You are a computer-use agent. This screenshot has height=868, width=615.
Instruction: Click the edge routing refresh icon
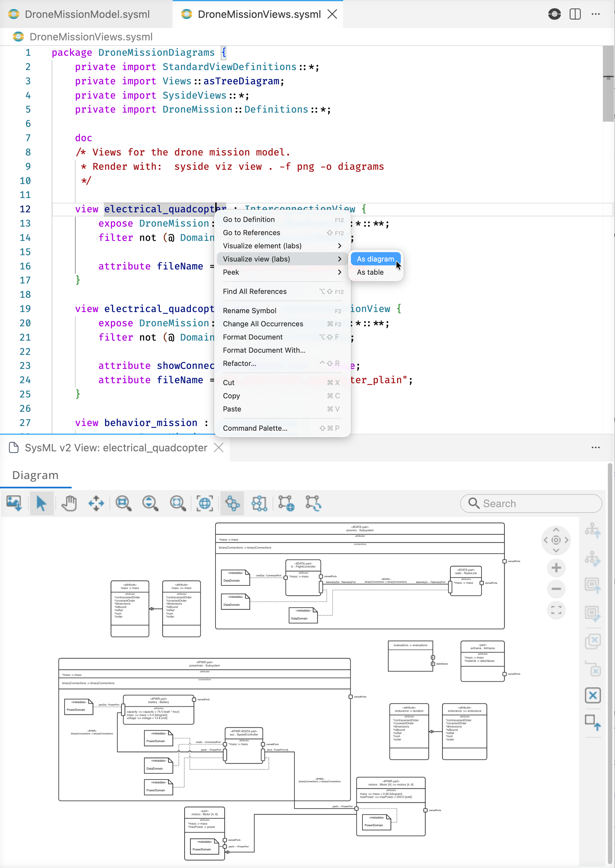click(314, 503)
